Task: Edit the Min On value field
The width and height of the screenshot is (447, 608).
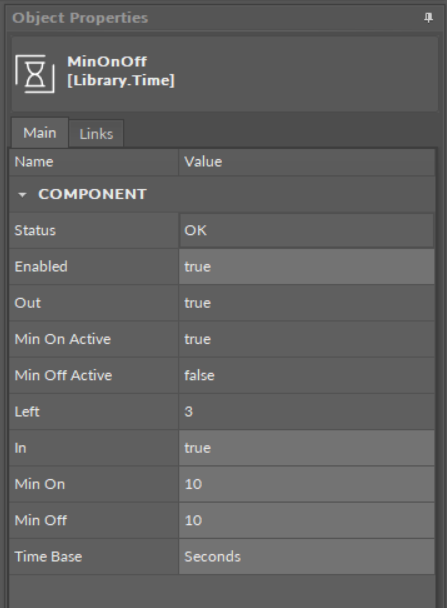Action: point(306,484)
